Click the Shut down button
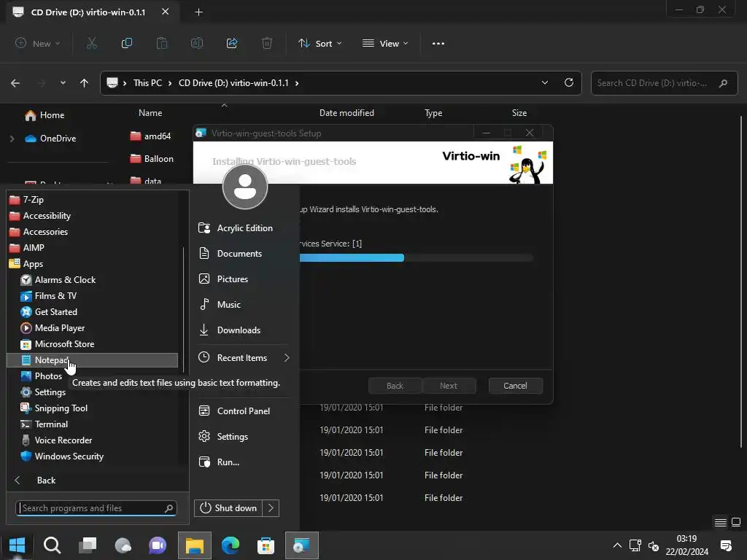This screenshot has height=560, width=747. click(x=228, y=508)
